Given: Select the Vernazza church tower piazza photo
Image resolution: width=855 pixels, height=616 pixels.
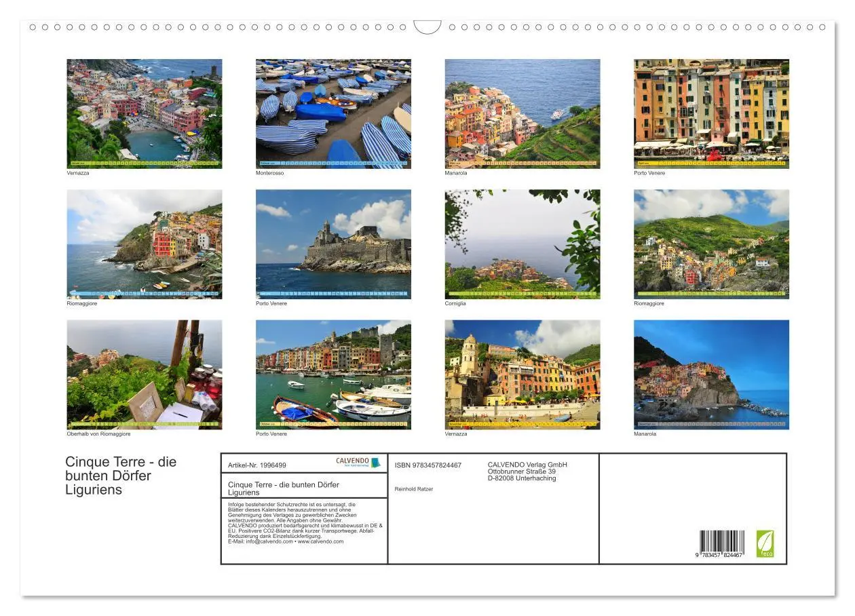Looking at the screenshot, I should (x=522, y=374).
